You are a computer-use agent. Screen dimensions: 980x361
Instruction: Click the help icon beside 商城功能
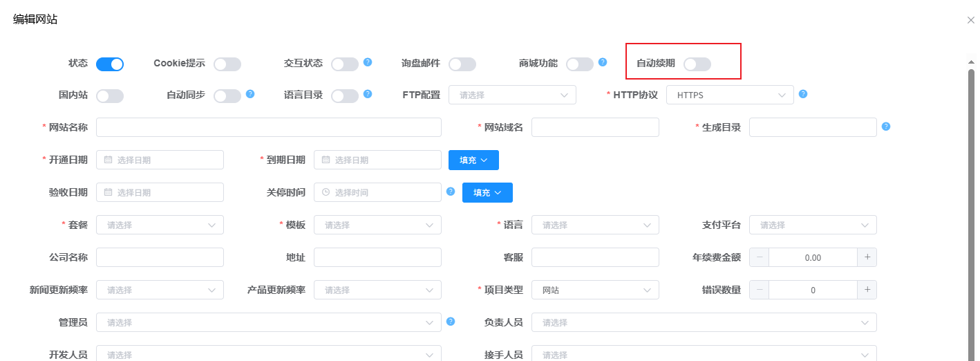pyautogui.click(x=603, y=62)
